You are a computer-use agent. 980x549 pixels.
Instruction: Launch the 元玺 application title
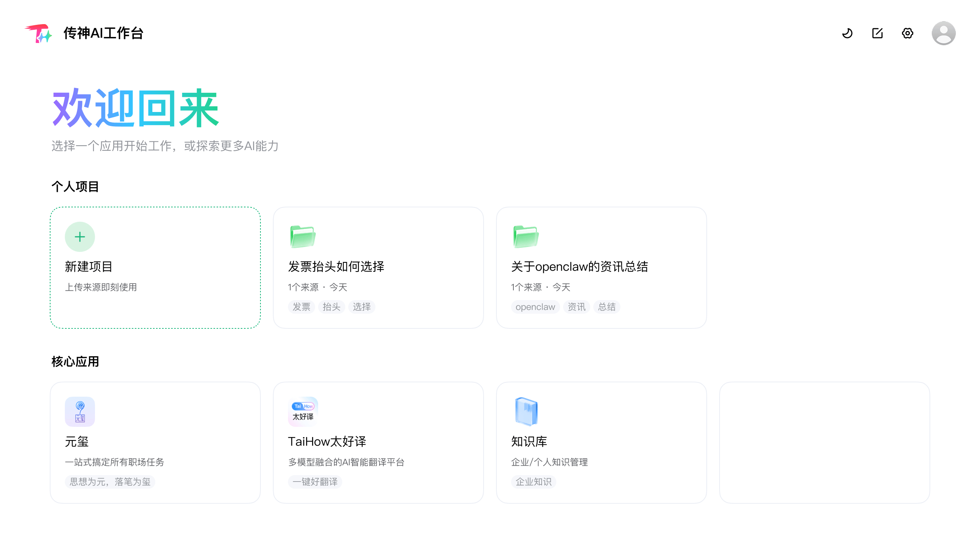click(77, 442)
